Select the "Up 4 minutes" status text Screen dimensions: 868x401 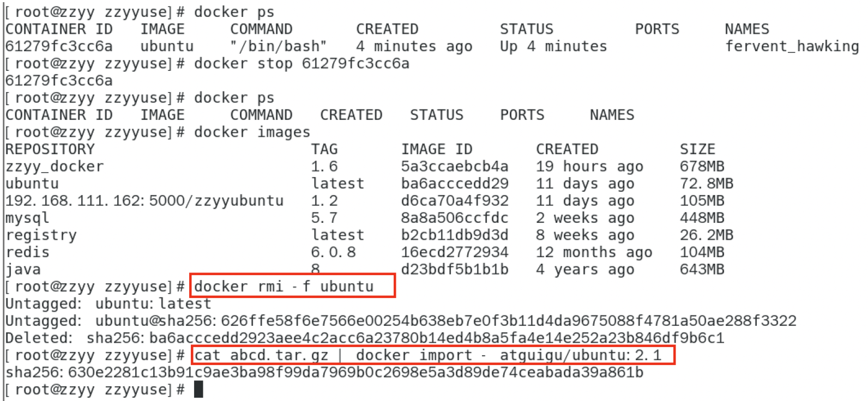[553, 46]
